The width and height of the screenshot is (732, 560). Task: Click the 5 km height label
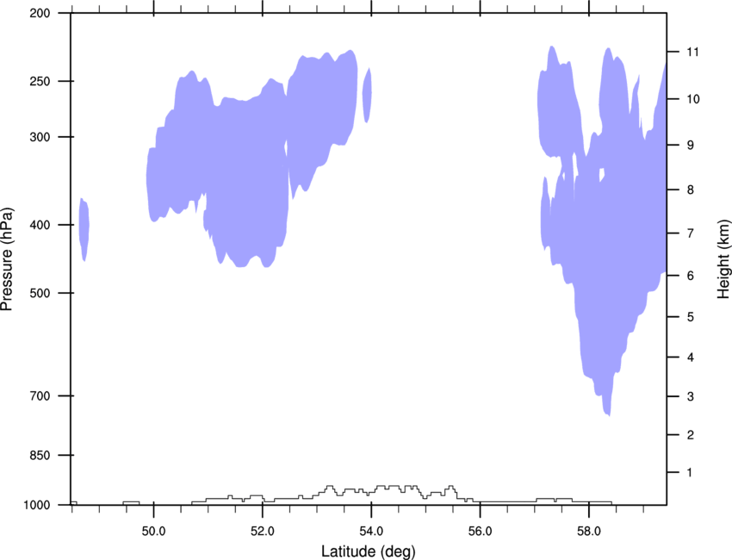click(691, 317)
